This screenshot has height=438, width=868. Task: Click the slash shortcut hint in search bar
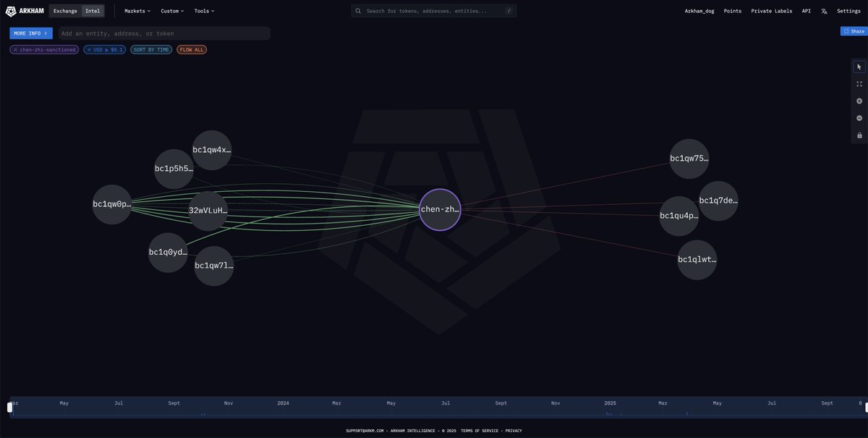[x=509, y=11]
